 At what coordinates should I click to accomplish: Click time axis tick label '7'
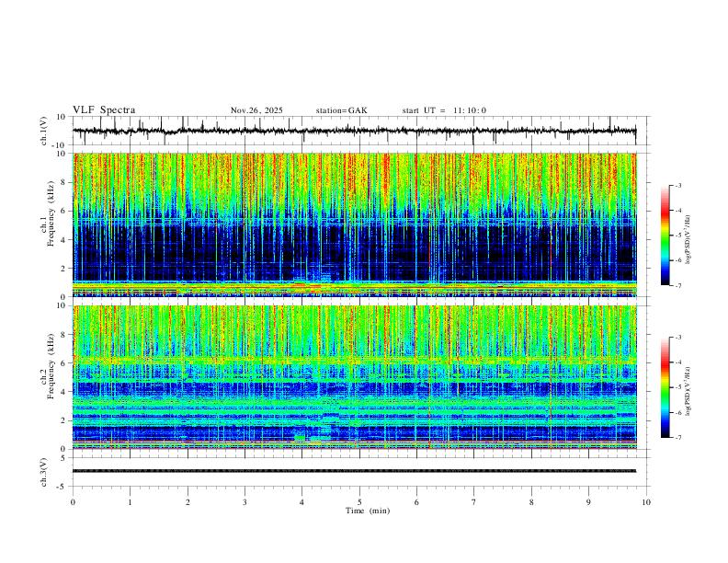[474, 502]
